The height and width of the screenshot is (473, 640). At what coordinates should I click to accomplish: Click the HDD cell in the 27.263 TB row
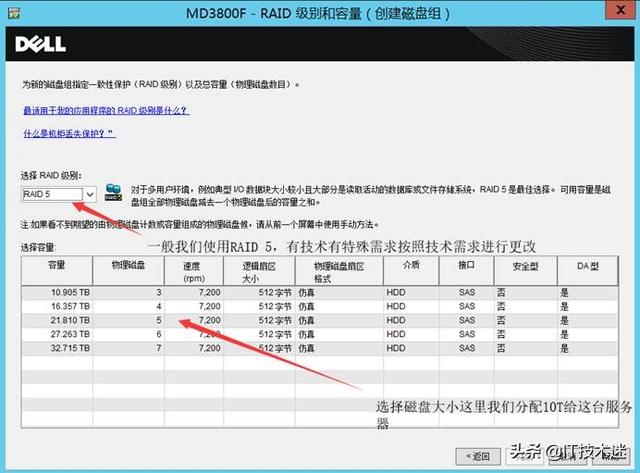coord(396,334)
